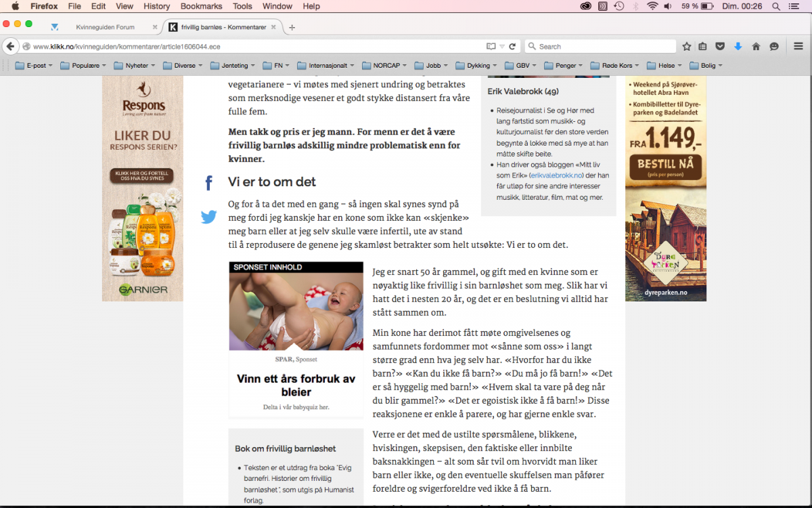Expand the Røde Kors bookmarks folder
The width and height of the screenshot is (812, 508).
click(x=614, y=66)
